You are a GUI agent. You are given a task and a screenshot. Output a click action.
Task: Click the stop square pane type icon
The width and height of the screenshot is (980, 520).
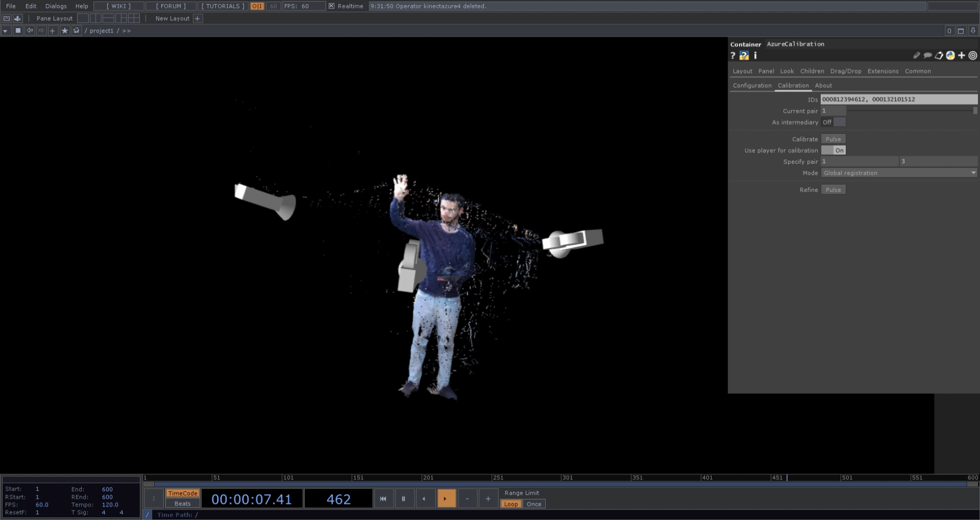(18, 31)
